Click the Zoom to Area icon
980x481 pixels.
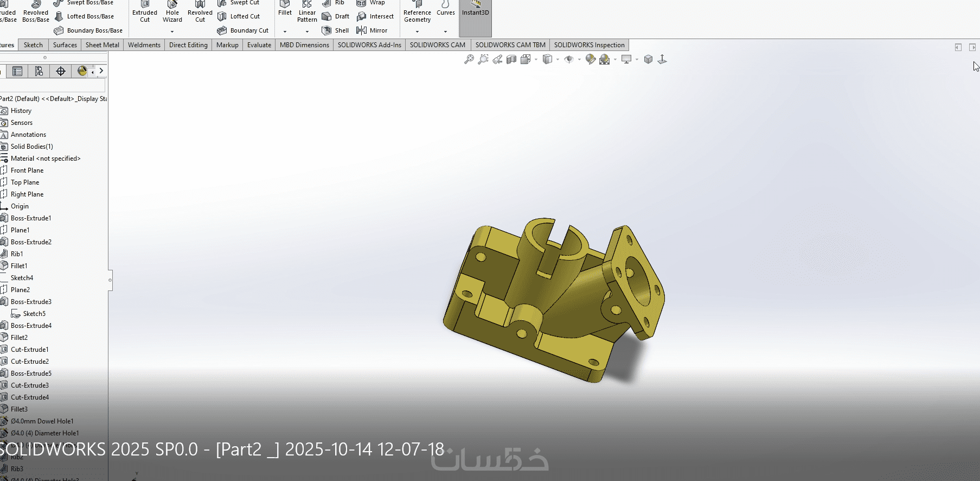point(483,59)
